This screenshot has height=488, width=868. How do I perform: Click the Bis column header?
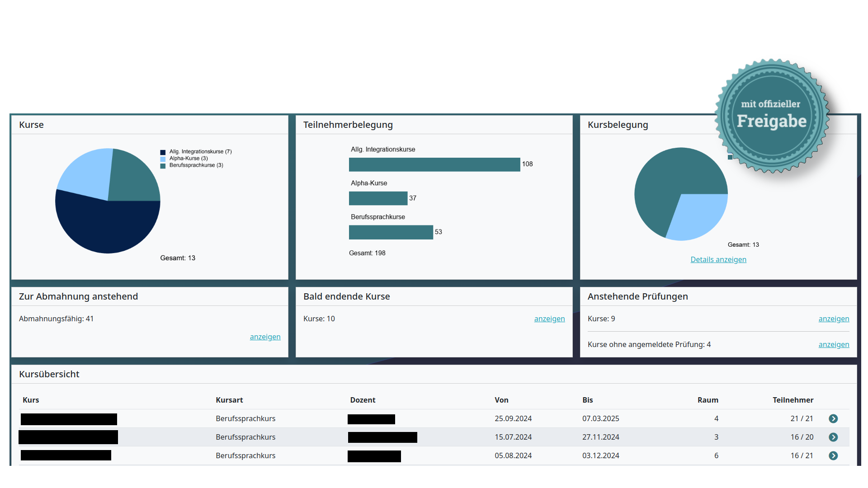pos(587,400)
